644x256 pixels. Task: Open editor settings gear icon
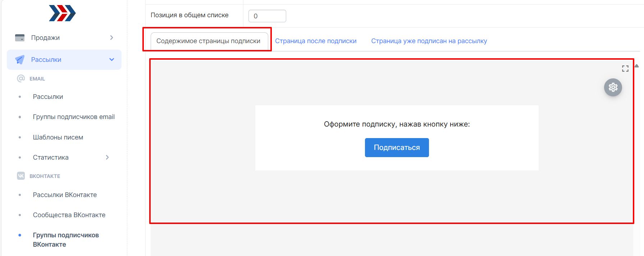click(613, 87)
